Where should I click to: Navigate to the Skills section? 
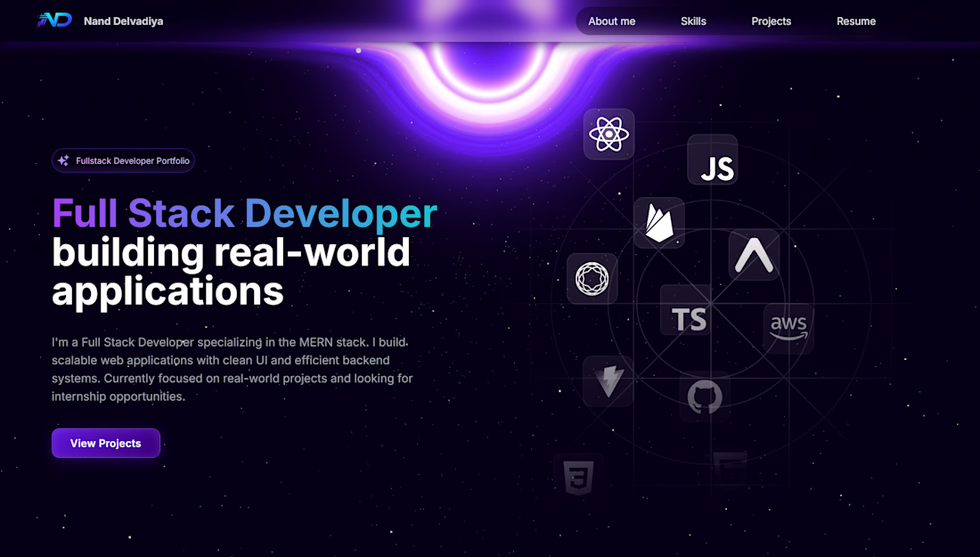click(x=693, y=21)
